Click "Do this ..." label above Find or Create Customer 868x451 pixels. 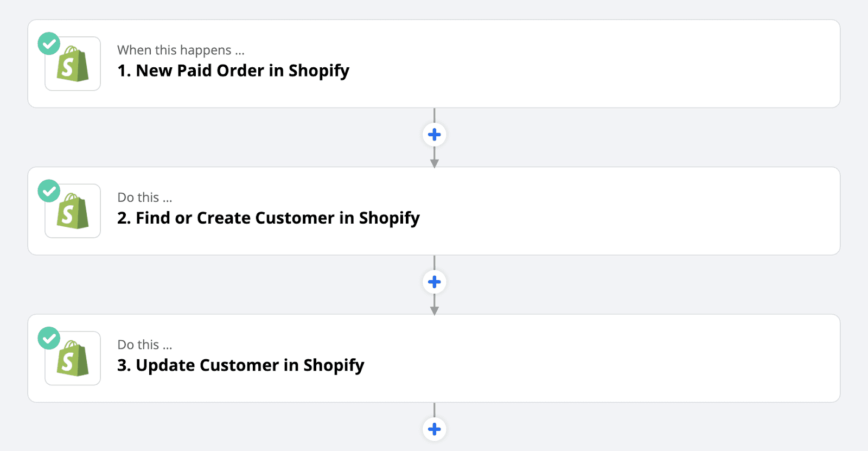point(144,198)
